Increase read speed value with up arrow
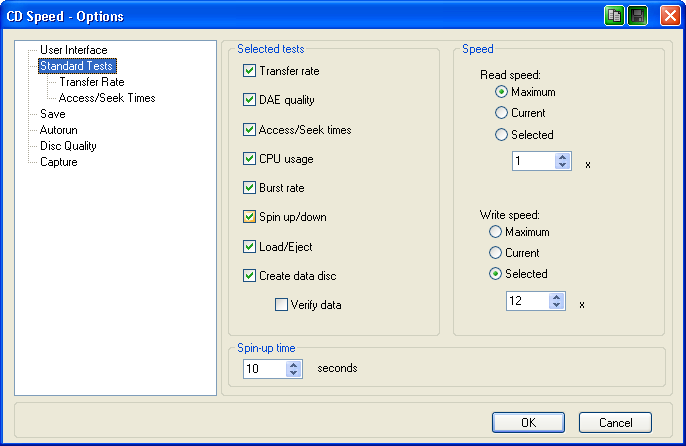 pyautogui.click(x=562, y=157)
